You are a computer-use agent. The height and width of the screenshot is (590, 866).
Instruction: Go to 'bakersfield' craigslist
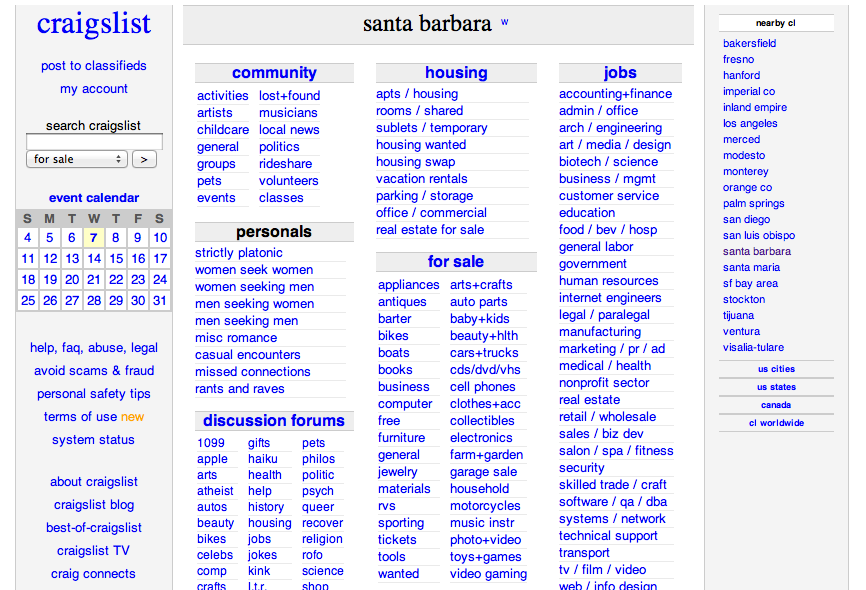[749, 43]
